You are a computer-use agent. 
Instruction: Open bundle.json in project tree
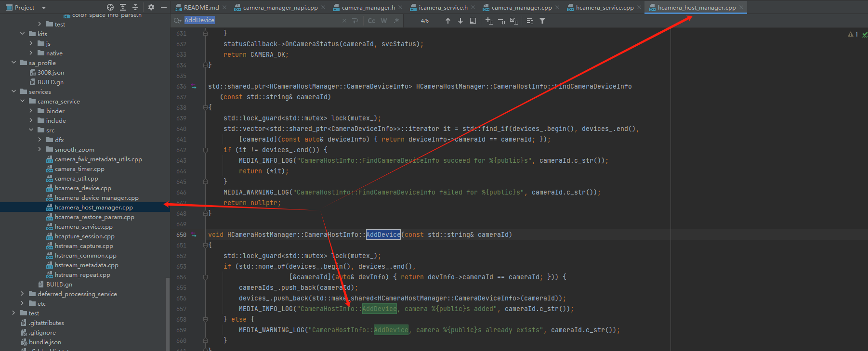click(x=45, y=342)
